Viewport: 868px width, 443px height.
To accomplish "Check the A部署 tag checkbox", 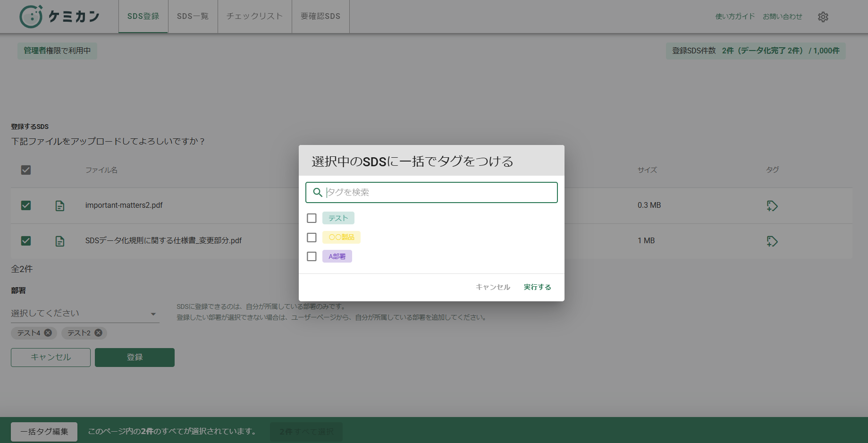I will (x=312, y=256).
